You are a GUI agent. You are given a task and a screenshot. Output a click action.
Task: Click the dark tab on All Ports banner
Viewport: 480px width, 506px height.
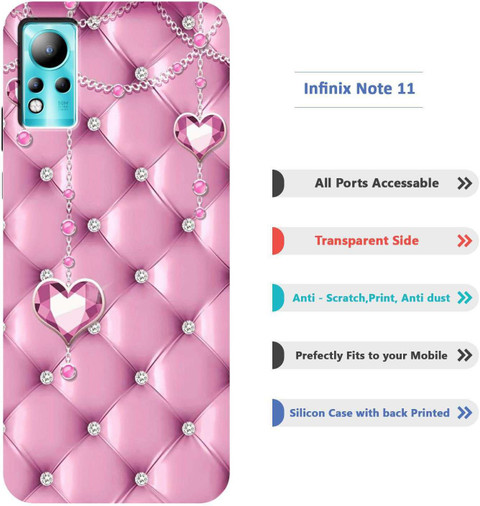278,183
